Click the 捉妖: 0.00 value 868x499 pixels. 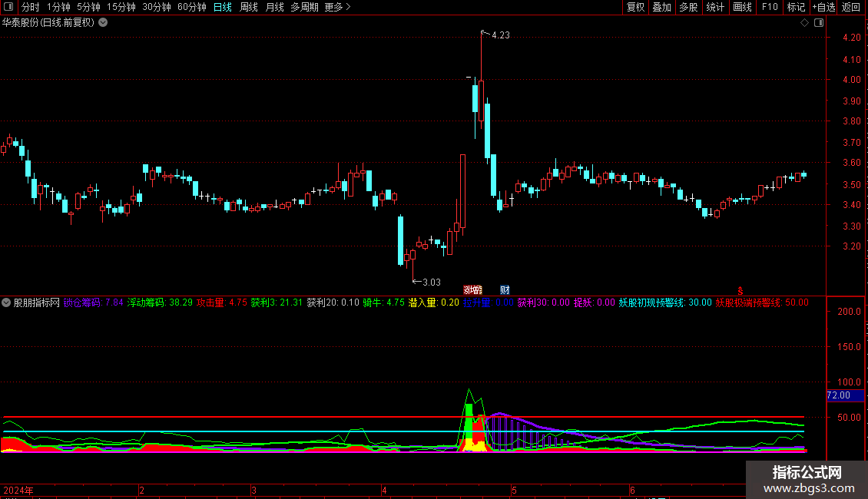595,302
